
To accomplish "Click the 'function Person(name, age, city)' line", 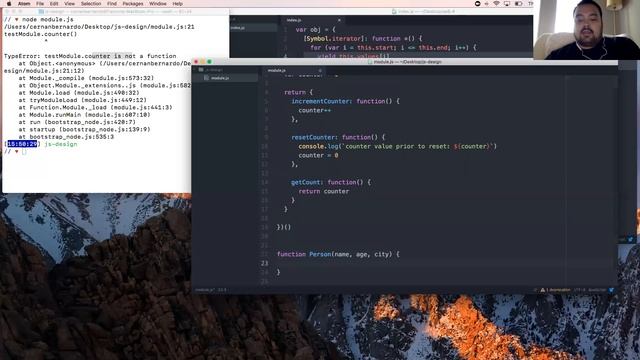I will tap(338, 254).
